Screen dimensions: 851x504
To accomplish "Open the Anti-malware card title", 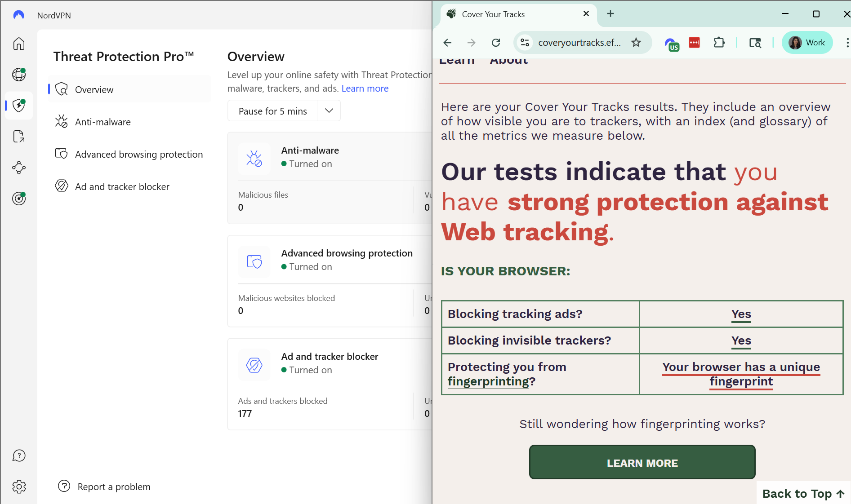I will coord(310,150).
